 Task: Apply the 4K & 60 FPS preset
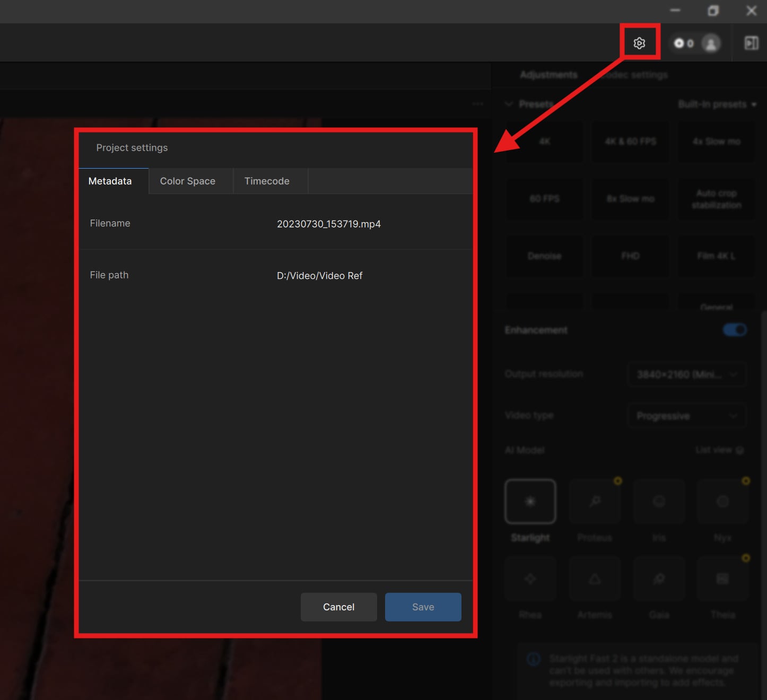tap(630, 142)
